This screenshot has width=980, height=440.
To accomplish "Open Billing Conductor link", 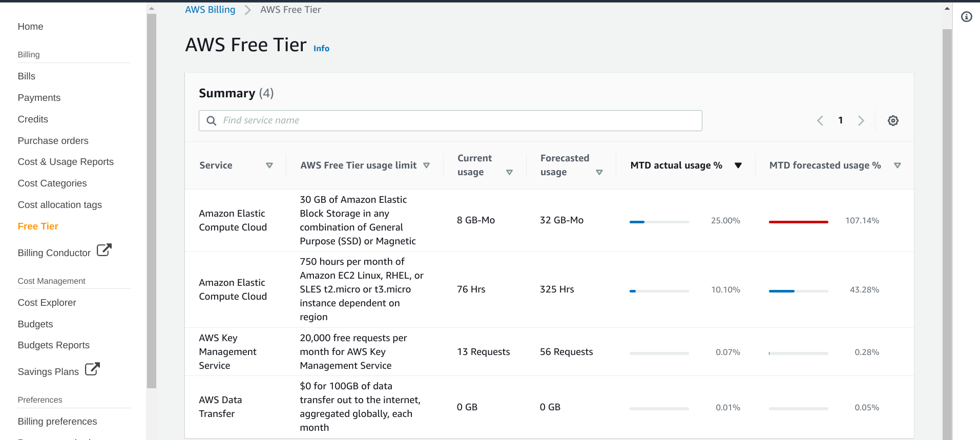I will click(x=54, y=253).
